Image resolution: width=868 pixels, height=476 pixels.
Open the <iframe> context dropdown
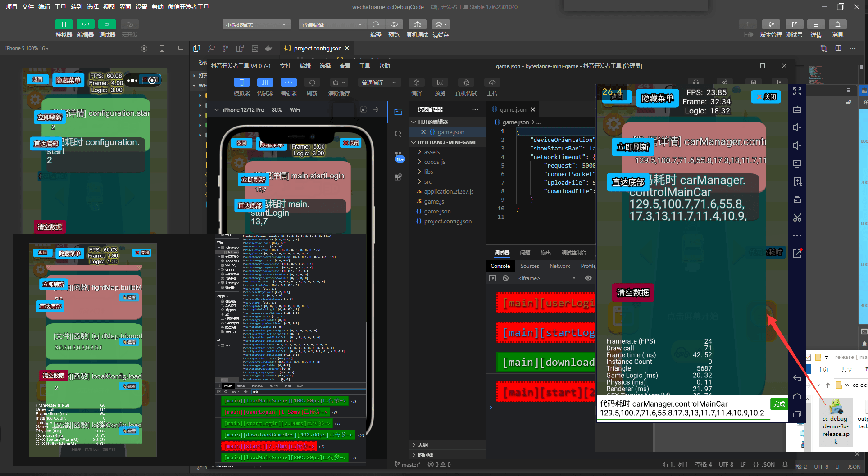point(546,278)
